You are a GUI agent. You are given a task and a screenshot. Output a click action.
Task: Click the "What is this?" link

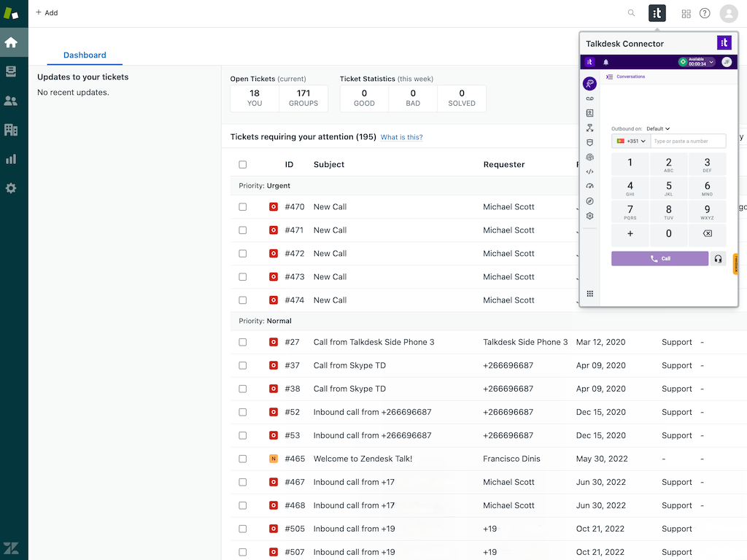(401, 137)
